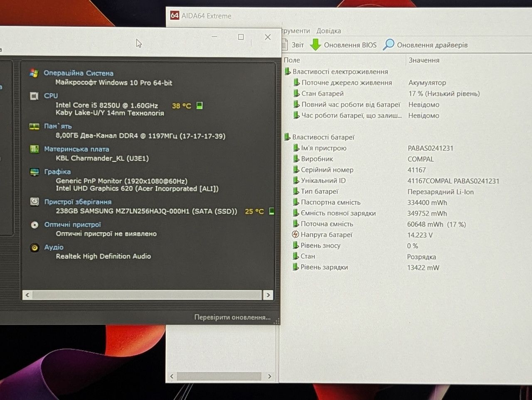
Task: Click the icon beside Поточна ємність row
Action: (296, 223)
